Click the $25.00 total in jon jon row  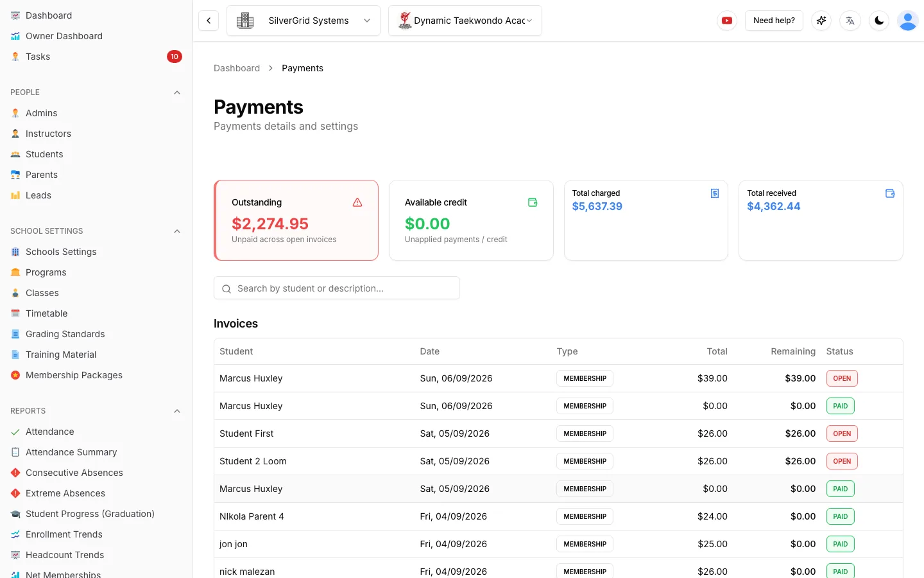[712, 544]
